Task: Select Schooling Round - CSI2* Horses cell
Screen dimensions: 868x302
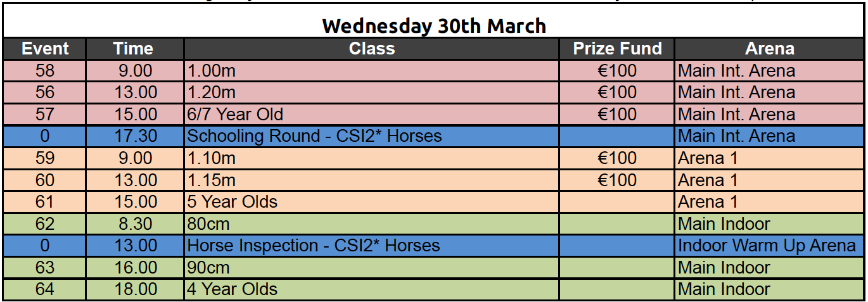Action: point(371,136)
